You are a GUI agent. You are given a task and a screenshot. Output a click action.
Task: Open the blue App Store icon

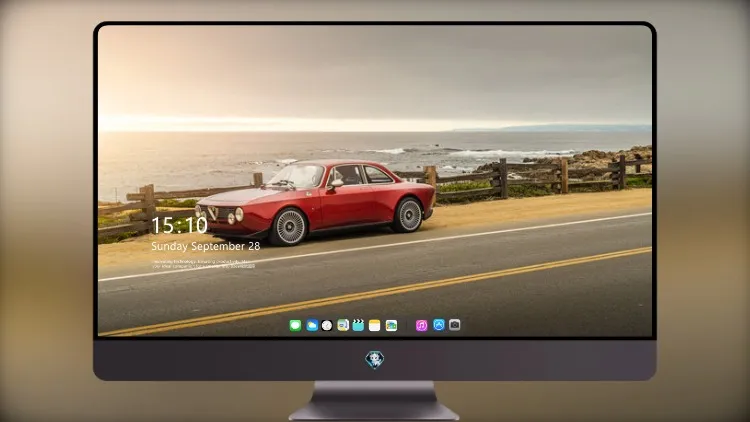[x=439, y=325]
